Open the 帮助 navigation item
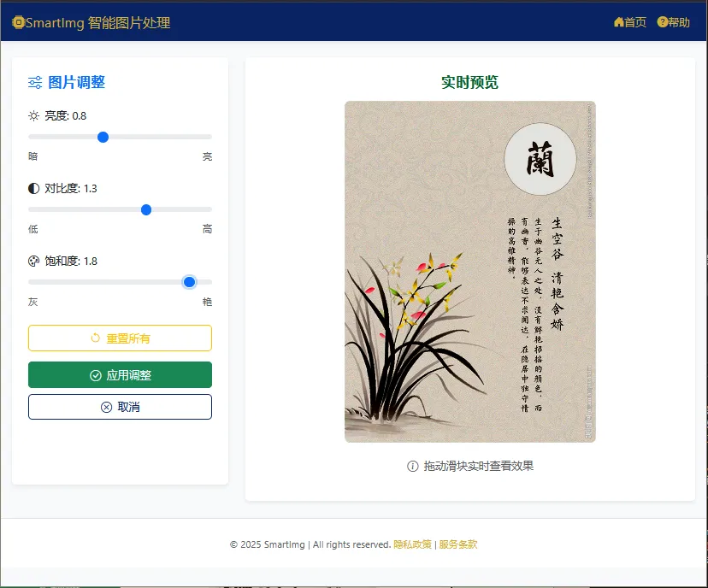708x588 pixels. 673,22
